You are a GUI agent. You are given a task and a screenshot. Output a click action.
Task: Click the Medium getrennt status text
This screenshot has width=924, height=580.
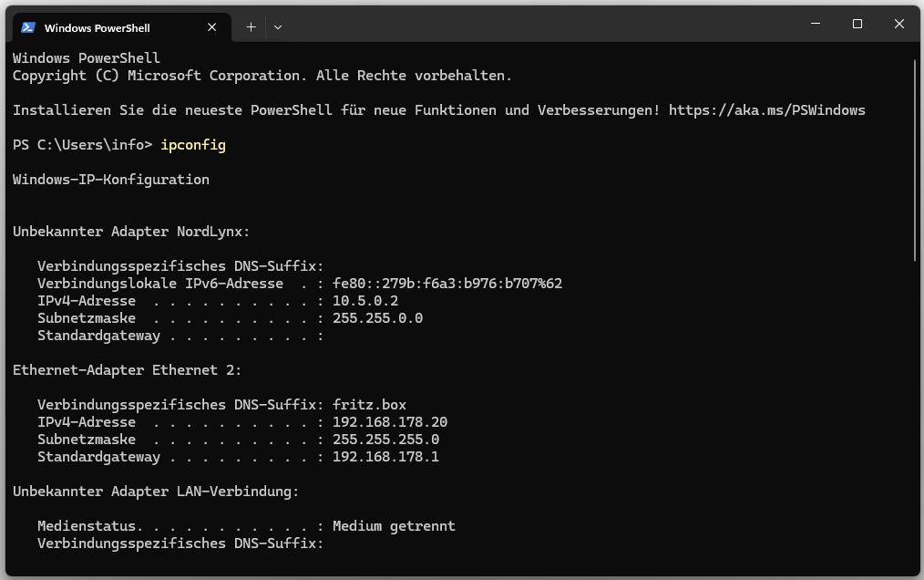(394, 526)
